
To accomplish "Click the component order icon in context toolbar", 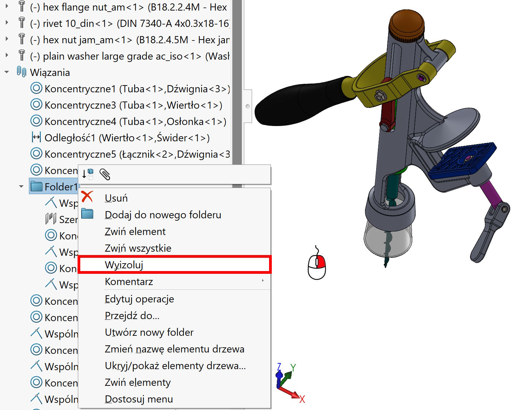I will [88, 174].
